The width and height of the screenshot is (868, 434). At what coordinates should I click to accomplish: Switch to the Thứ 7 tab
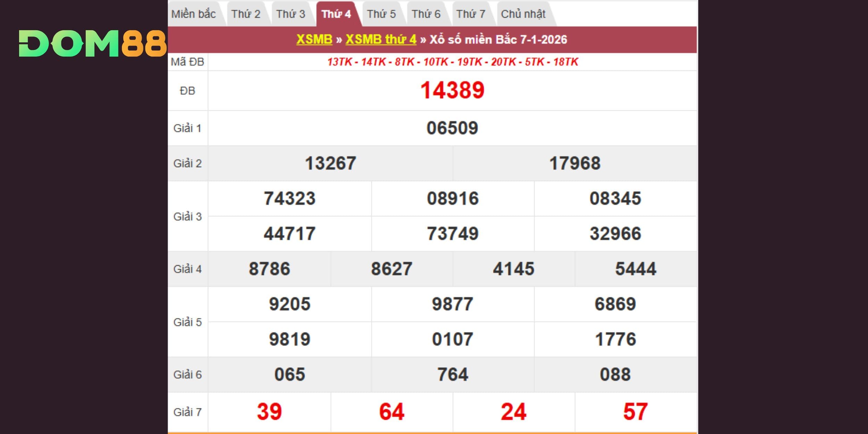coord(471,14)
